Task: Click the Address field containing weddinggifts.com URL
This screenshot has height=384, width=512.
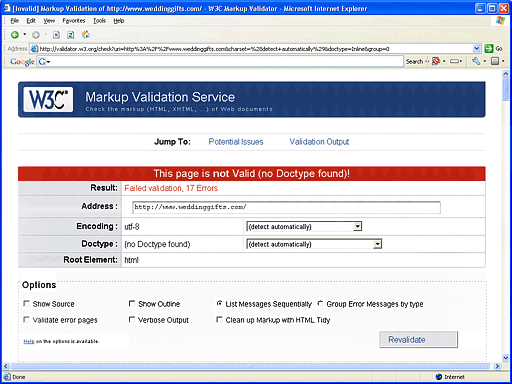Action: [x=286, y=207]
